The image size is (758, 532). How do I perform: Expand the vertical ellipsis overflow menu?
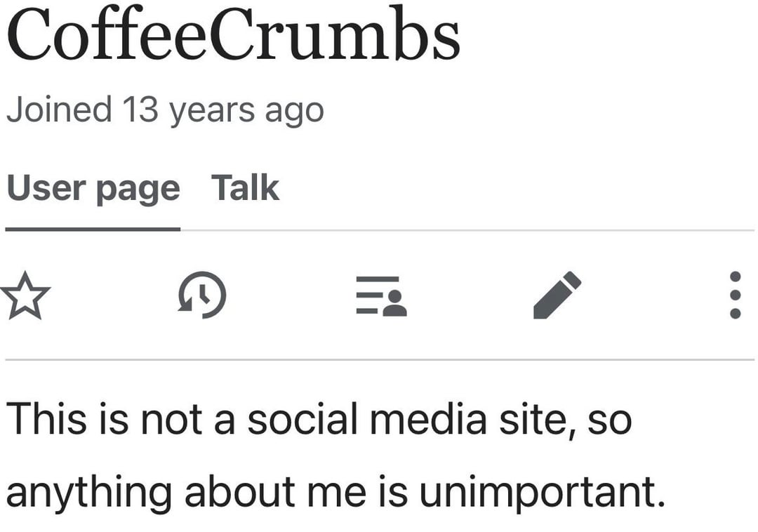click(x=735, y=295)
